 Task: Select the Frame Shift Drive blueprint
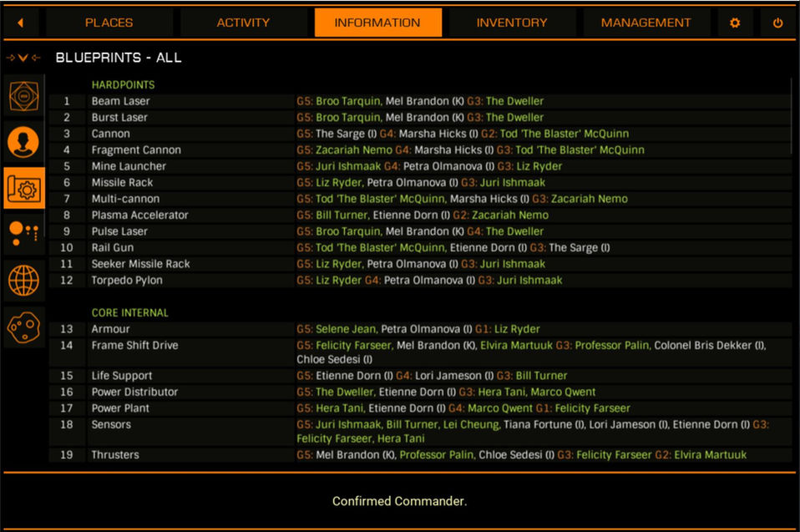click(420, 352)
